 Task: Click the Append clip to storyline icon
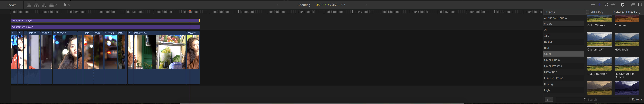(44, 5)
